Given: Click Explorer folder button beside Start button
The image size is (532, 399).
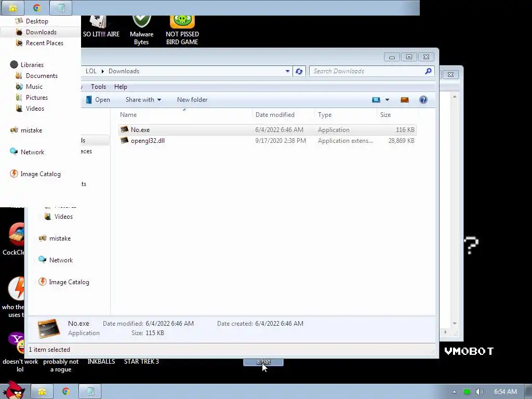Looking at the screenshot, I should (x=42, y=392).
